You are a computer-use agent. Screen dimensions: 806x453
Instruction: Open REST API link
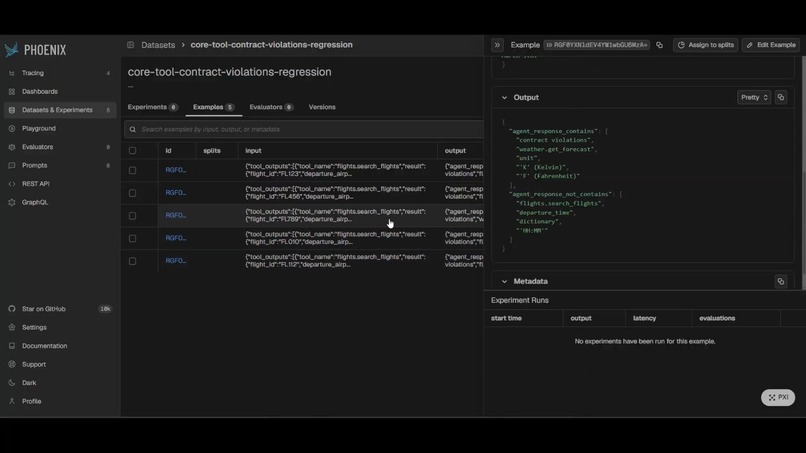(x=35, y=184)
